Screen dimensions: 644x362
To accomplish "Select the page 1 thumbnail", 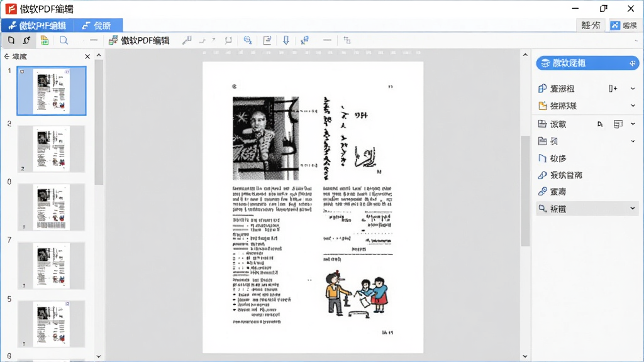I will coord(52,90).
